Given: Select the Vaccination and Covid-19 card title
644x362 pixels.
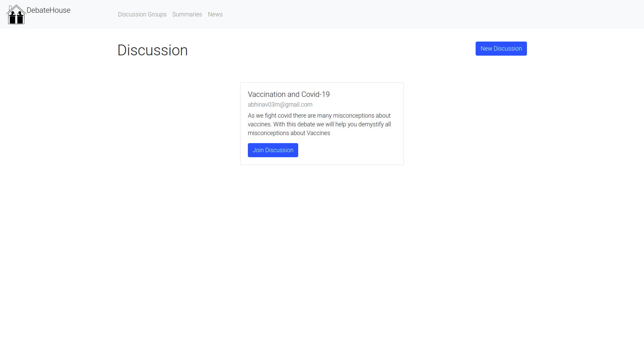Looking at the screenshot, I should [x=288, y=95].
